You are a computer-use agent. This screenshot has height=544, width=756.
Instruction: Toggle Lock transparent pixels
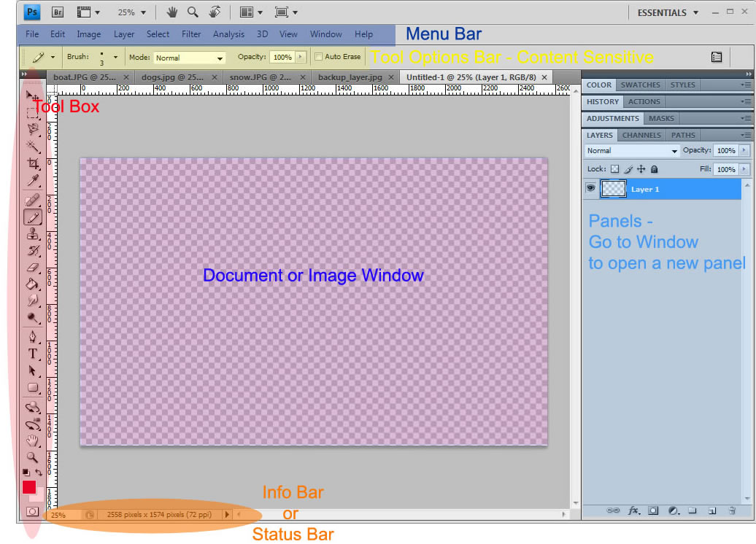coord(614,169)
